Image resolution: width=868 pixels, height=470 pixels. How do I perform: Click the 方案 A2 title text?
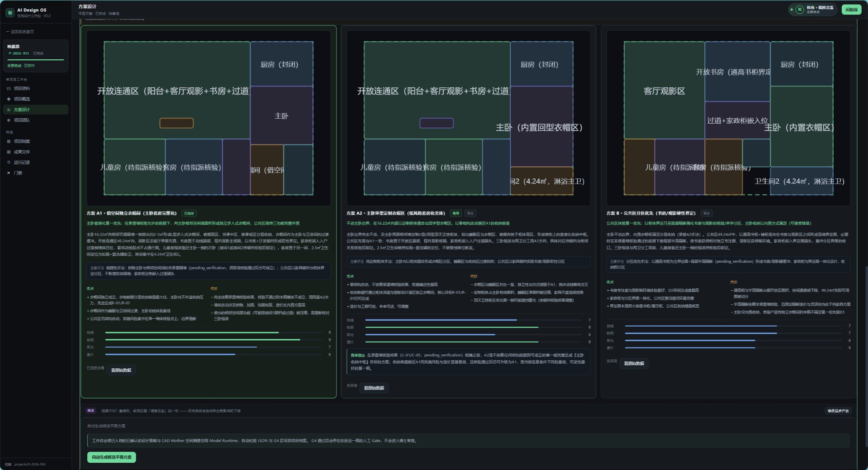tap(396, 214)
